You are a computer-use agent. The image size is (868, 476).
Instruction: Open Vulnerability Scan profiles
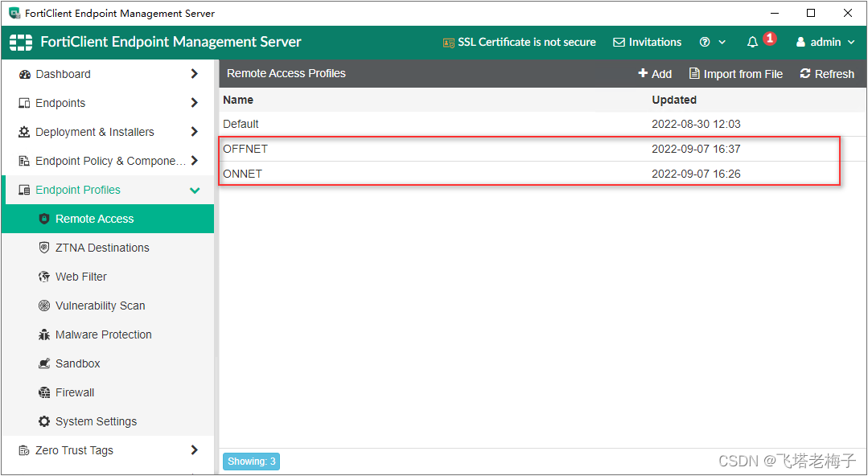tap(107, 306)
